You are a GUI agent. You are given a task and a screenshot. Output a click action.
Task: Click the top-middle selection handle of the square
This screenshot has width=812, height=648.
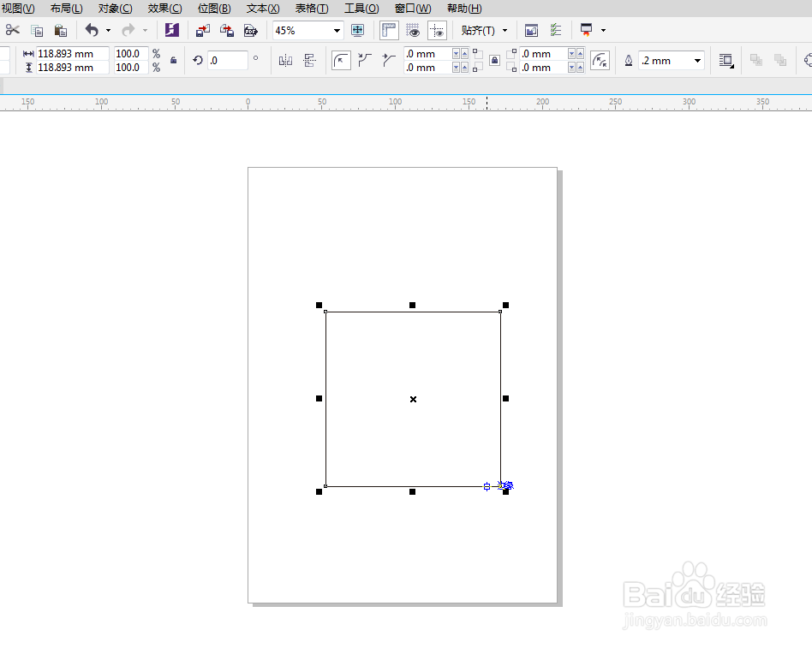coord(412,306)
